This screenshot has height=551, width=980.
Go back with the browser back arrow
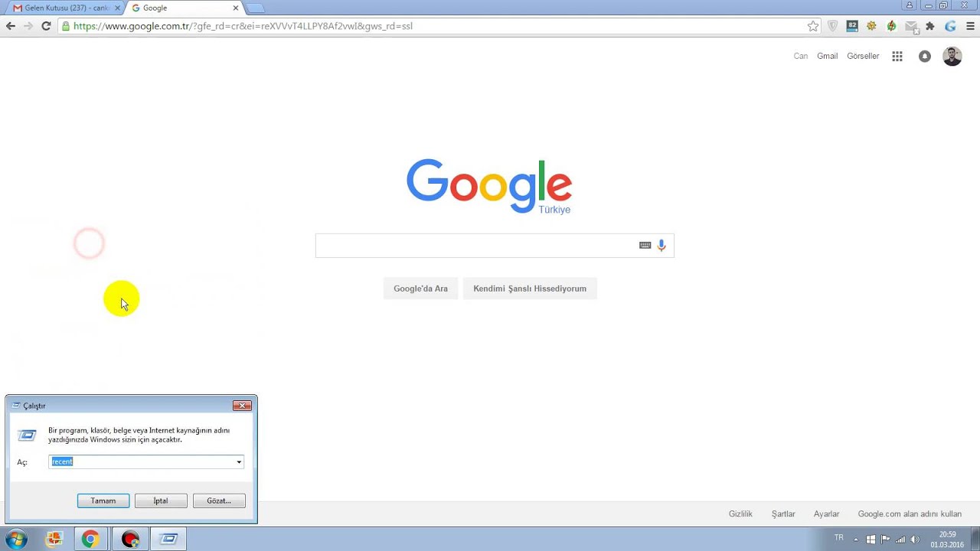11,26
